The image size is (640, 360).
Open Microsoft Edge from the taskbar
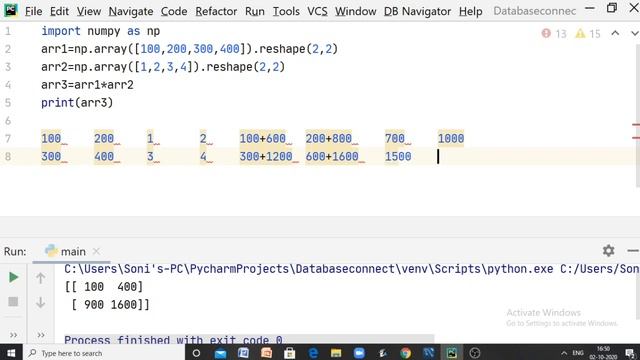(313, 353)
